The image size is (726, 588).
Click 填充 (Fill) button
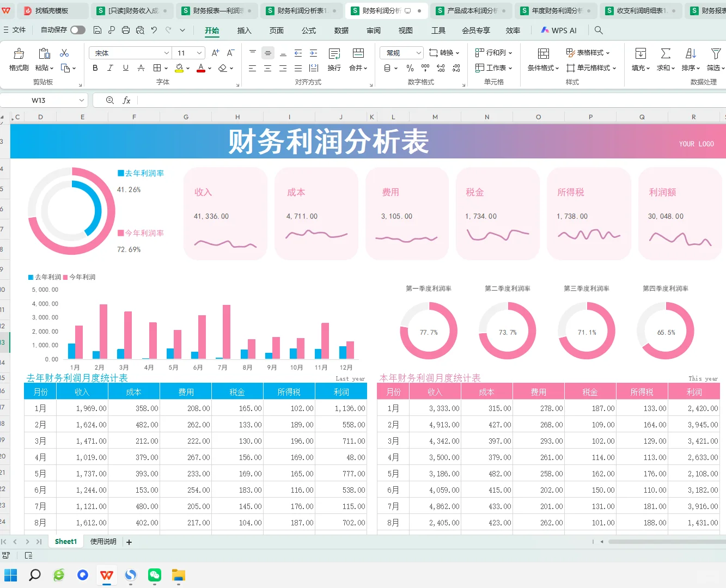pos(640,59)
